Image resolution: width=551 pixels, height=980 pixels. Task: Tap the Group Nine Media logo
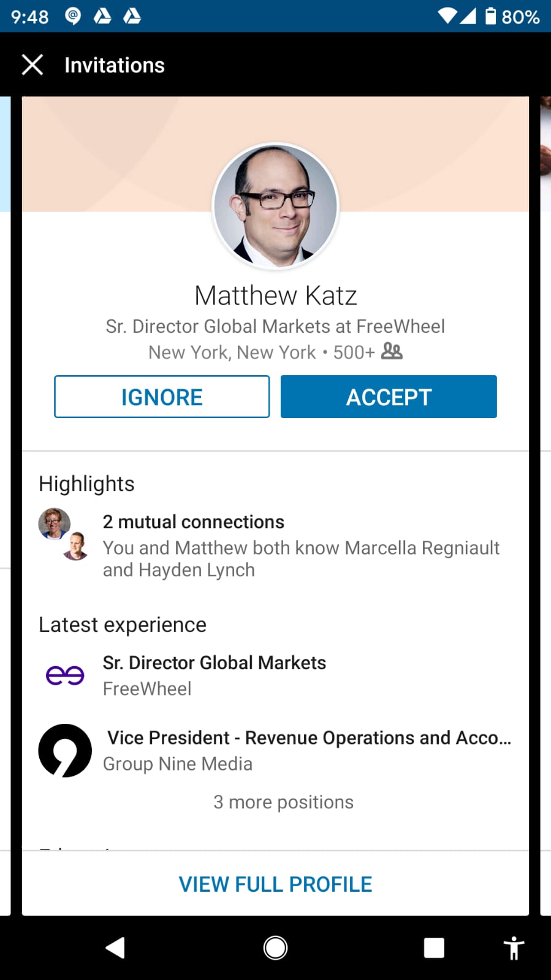point(65,751)
